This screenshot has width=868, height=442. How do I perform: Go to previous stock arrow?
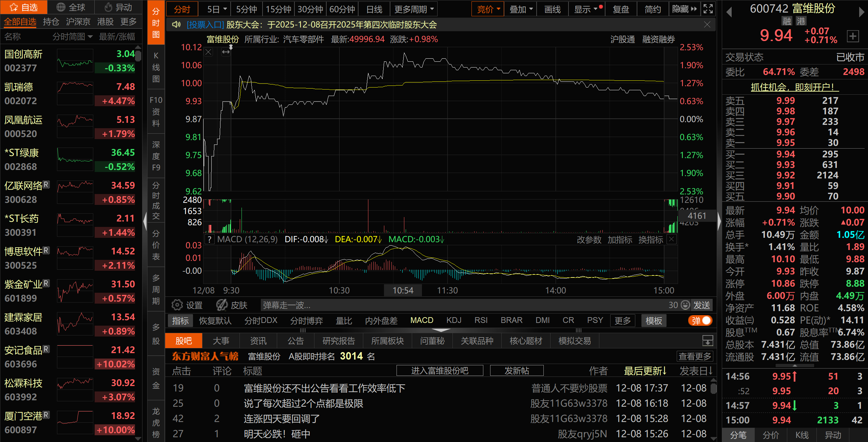729,12
